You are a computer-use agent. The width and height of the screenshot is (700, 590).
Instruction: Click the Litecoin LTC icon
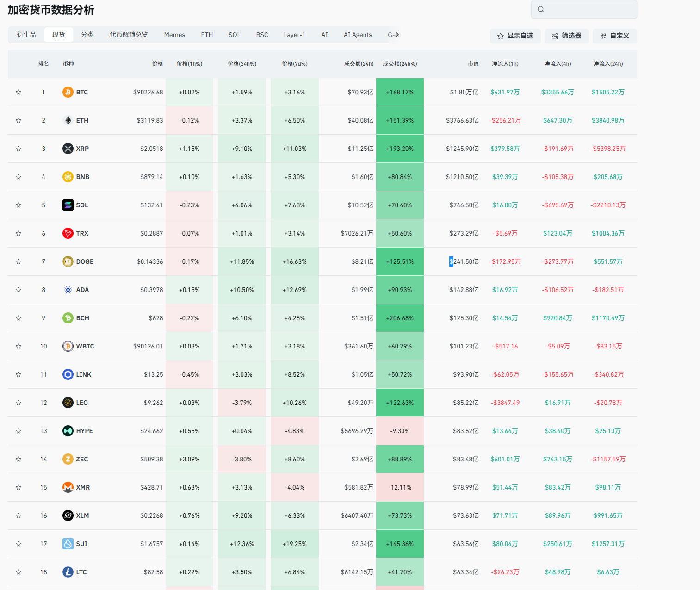click(x=68, y=572)
